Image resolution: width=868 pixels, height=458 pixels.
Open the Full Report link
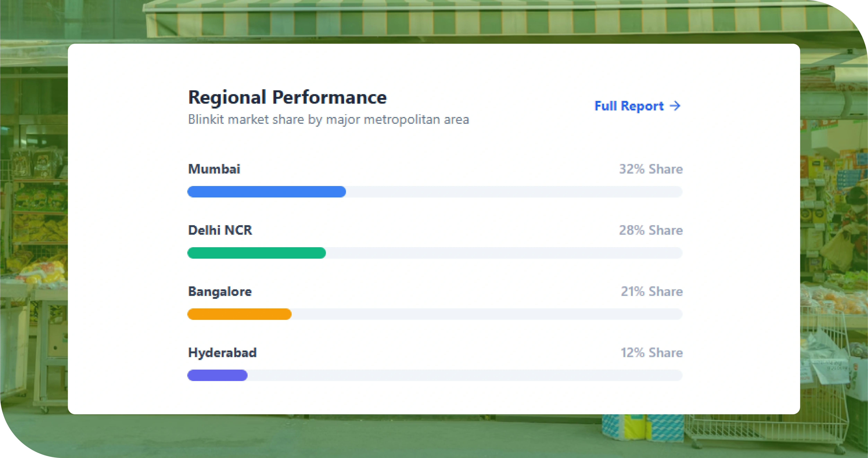629,106
